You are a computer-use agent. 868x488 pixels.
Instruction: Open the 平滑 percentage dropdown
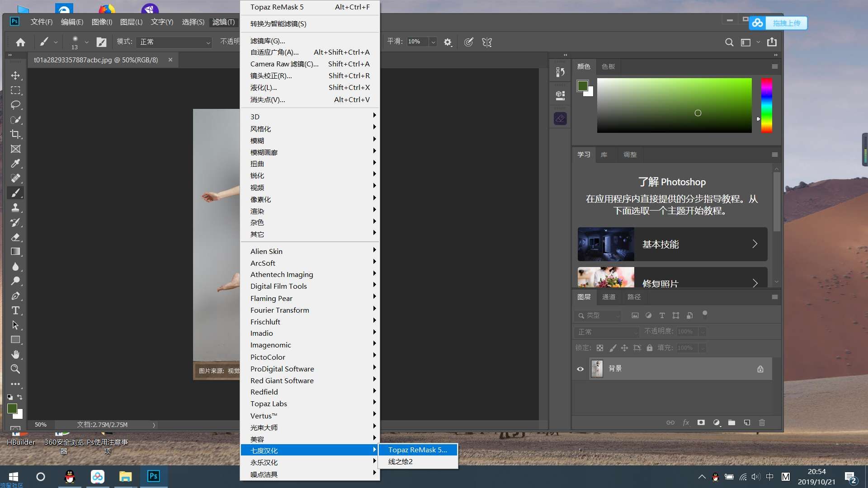pos(433,42)
